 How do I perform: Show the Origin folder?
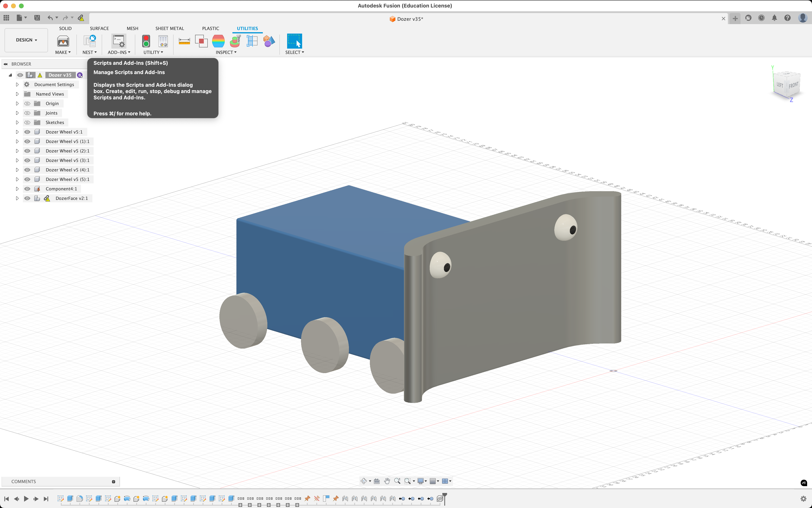[x=27, y=103]
